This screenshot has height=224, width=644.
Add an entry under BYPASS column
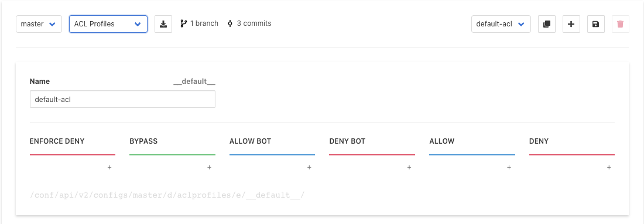209,167
